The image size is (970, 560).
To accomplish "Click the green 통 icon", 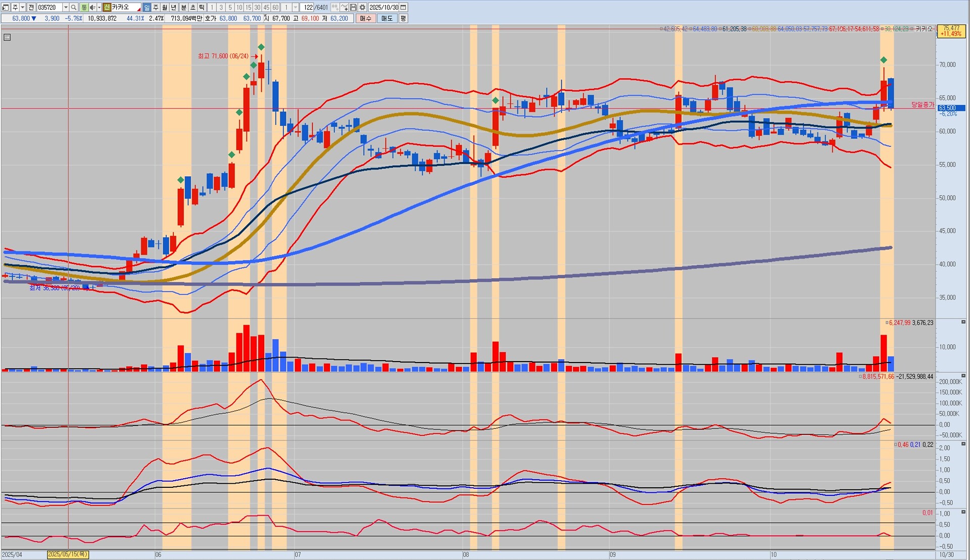I will [x=84, y=7].
